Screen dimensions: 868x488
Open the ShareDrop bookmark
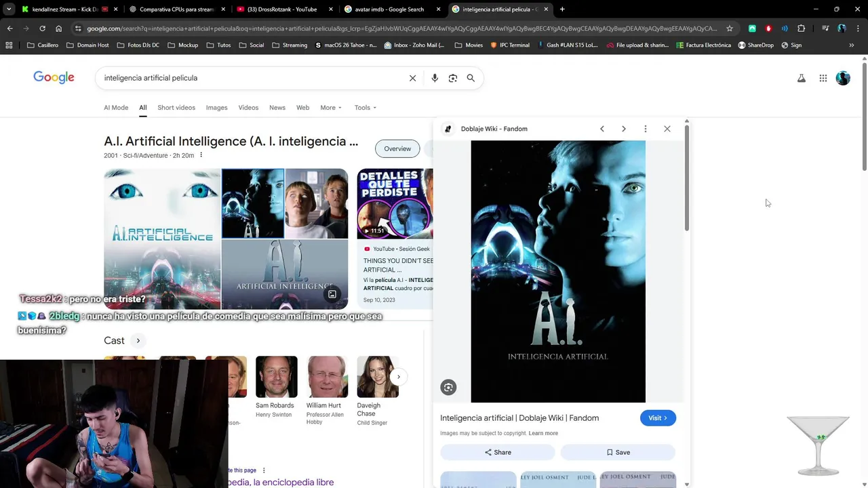[x=755, y=45]
